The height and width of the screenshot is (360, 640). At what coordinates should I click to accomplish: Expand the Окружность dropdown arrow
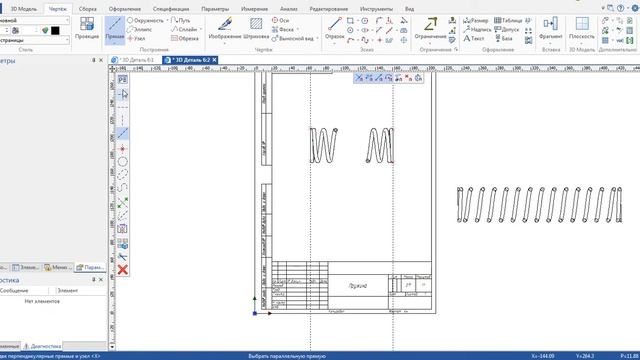pyautogui.click(x=167, y=20)
